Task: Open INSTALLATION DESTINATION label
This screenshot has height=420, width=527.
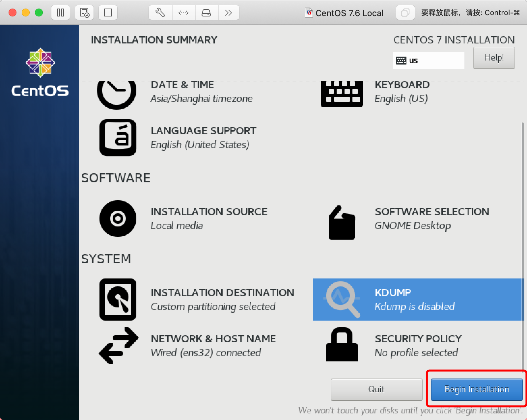Action: tap(223, 293)
